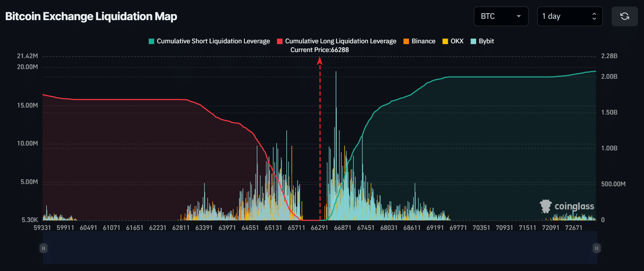Toggle the OKX legend entry
This screenshot has height=271, width=644.
click(x=453, y=41)
